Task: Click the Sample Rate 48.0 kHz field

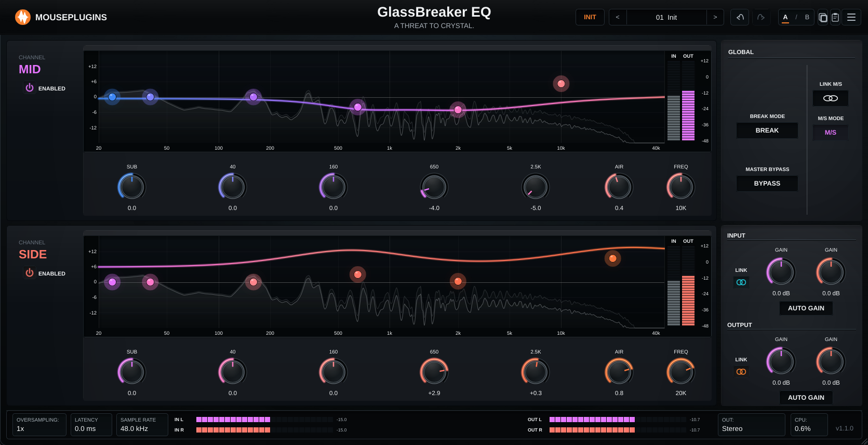Action: pyautogui.click(x=142, y=424)
